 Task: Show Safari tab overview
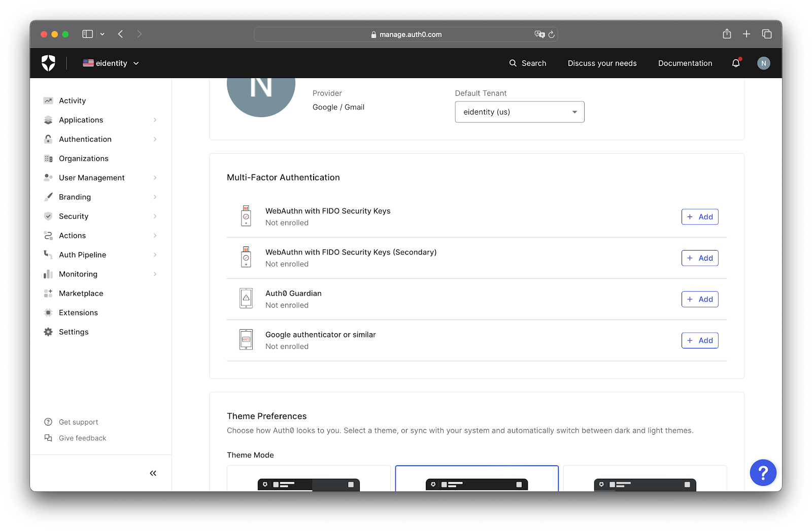[767, 34]
